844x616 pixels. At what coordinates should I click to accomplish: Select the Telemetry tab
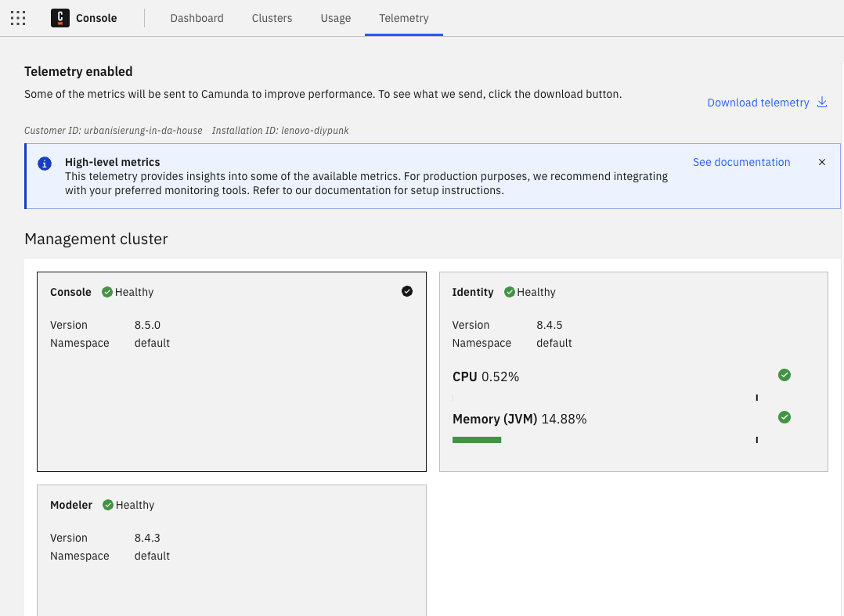tap(403, 18)
